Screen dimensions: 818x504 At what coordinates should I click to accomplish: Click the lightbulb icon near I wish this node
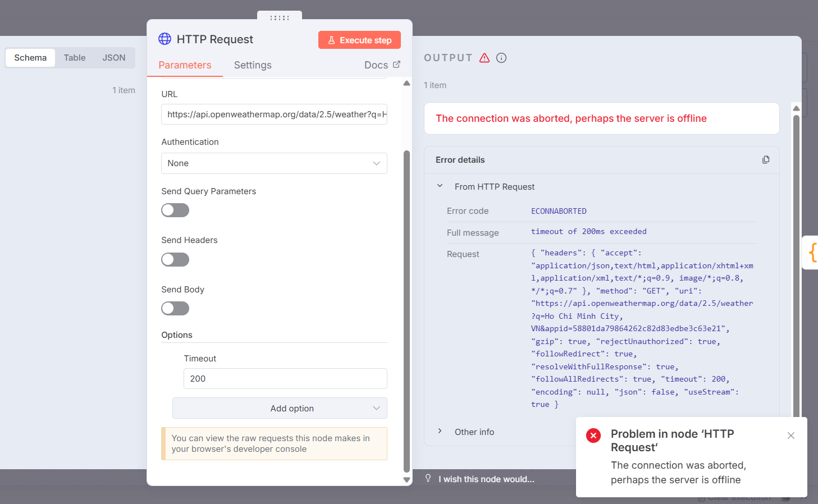(x=428, y=478)
